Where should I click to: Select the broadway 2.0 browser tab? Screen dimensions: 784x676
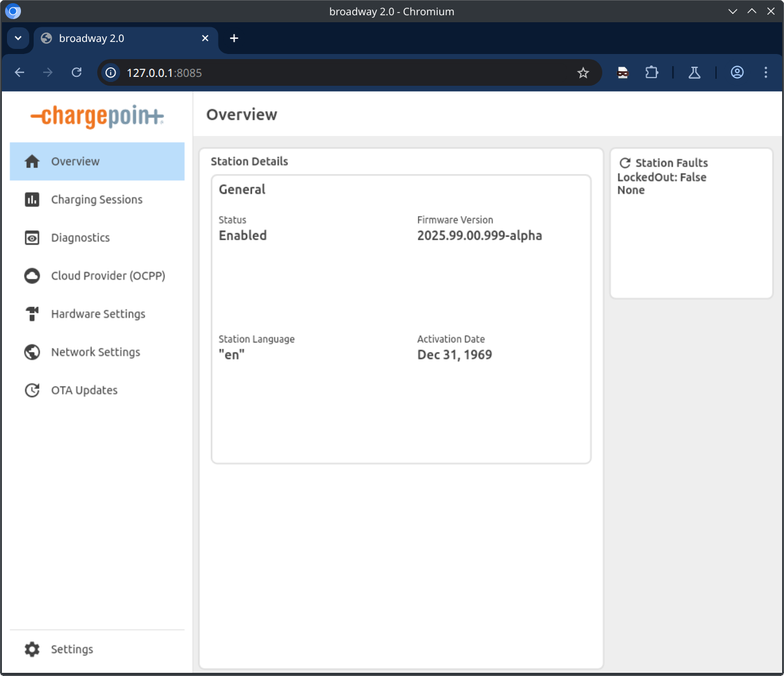[x=125, y=38]
